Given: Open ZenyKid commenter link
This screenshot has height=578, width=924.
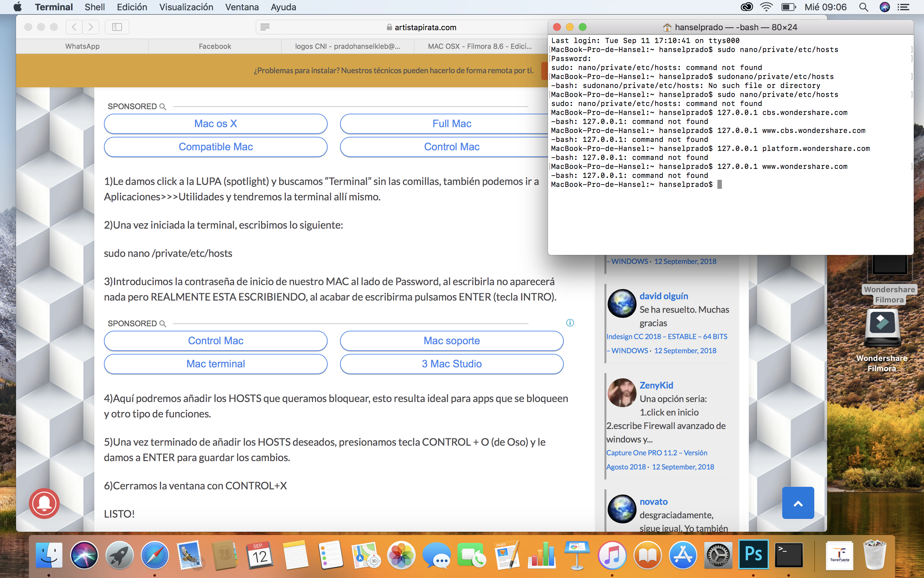Looking at the screenshot, I should pos(656,385).
